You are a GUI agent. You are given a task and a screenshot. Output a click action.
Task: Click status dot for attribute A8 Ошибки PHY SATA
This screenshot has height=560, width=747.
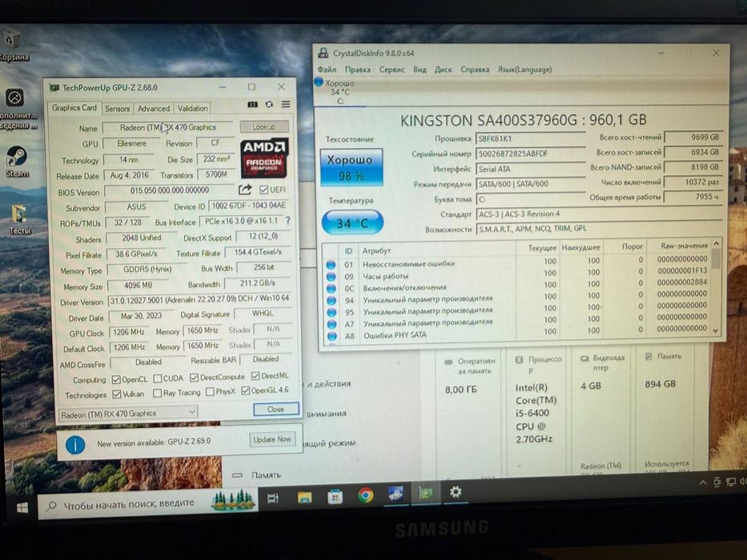332,336
